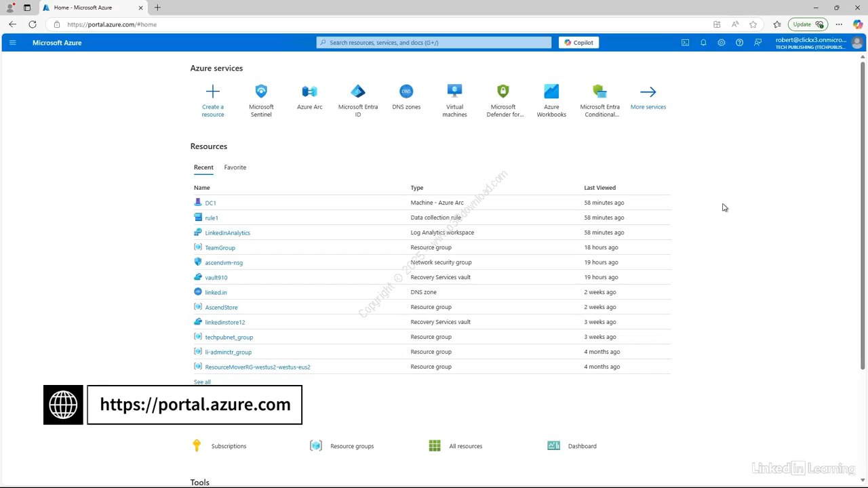Open Azure Workbooks service icon
Image resolution: width=868 pixels, height=488 pixels.
(x=551, y=91)
